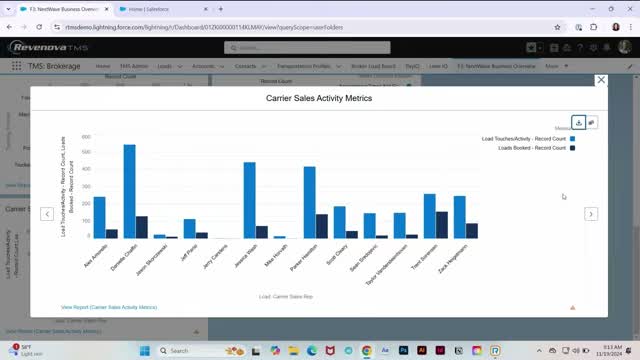The height and width of the screenshot is (360, 640).
Task: Open the Contacts tab
Action: tap(245, 66)
